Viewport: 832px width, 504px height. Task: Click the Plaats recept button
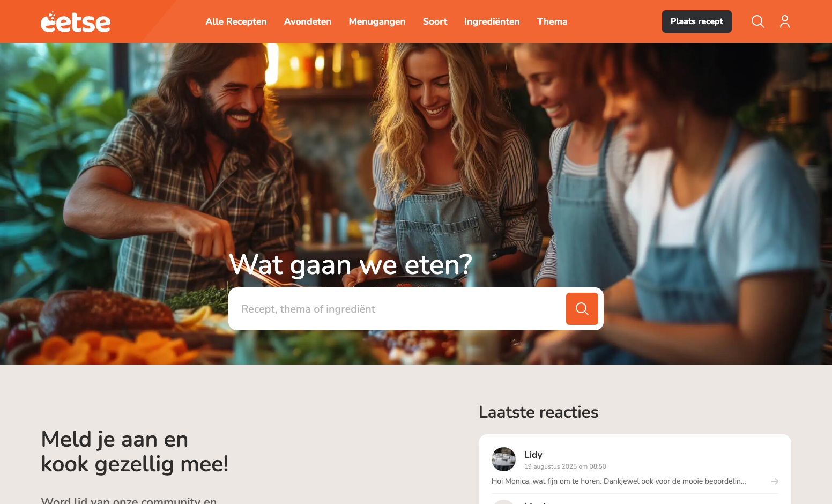click(x=696, y=21)
